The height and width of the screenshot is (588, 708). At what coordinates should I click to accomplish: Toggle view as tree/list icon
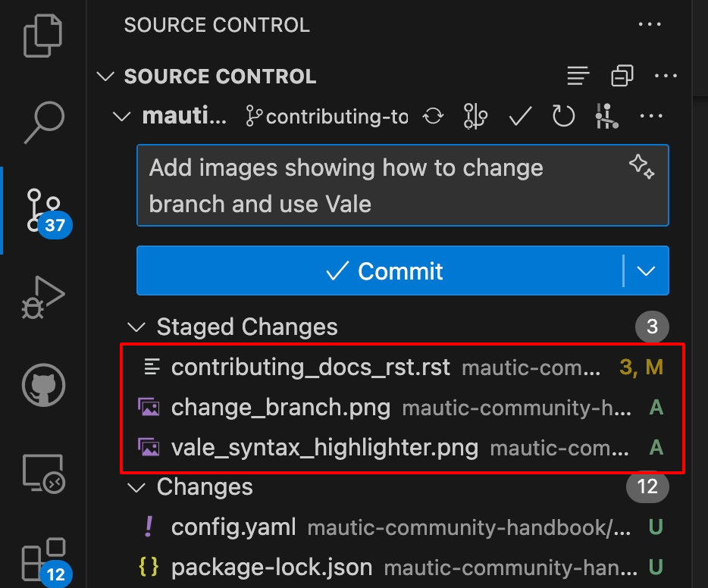[x=578, y=77]
